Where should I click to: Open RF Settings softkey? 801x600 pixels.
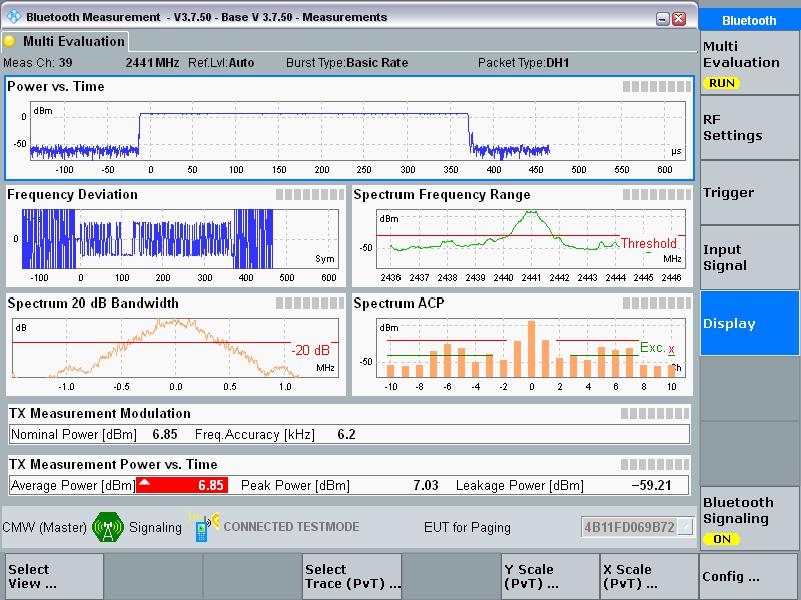(x=749, y=128)
